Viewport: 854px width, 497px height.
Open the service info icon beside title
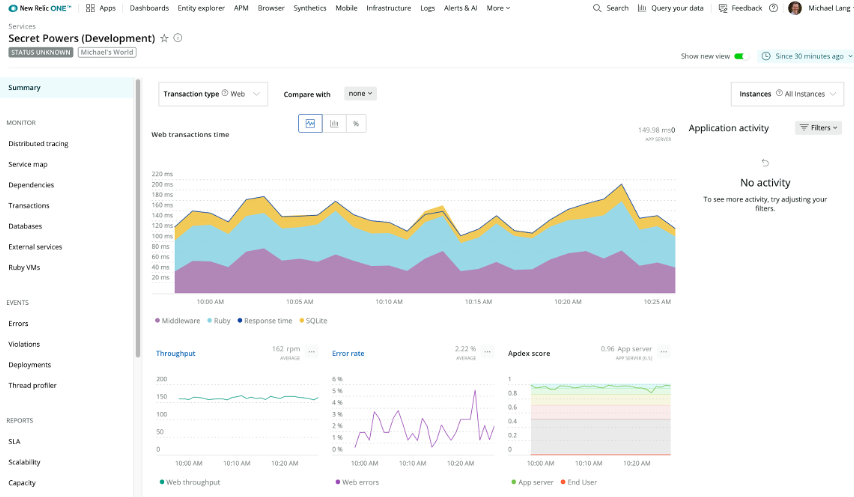point(178,38)
